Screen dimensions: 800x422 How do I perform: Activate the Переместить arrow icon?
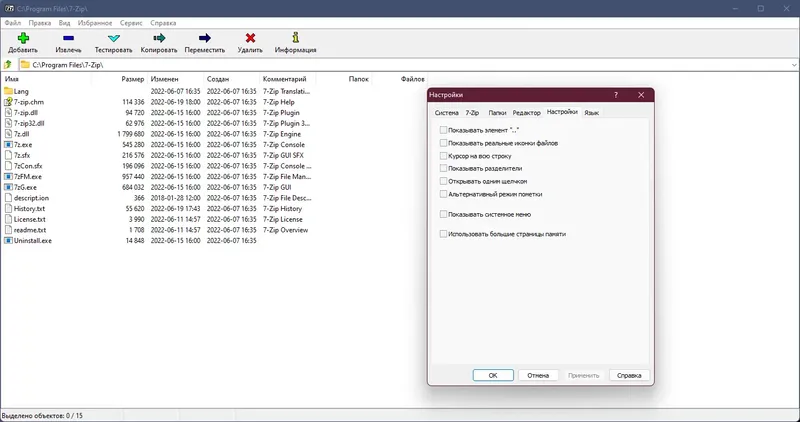(x=205, y=38)
